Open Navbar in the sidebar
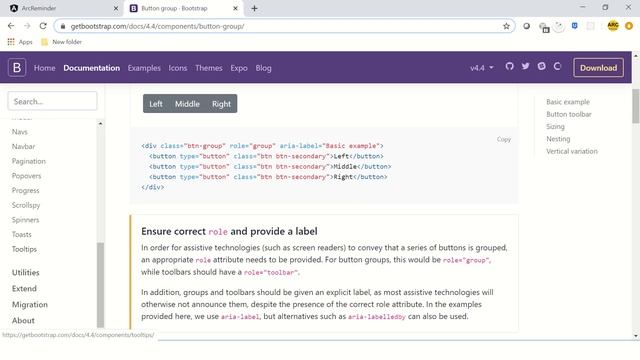 tap(23, 147)
